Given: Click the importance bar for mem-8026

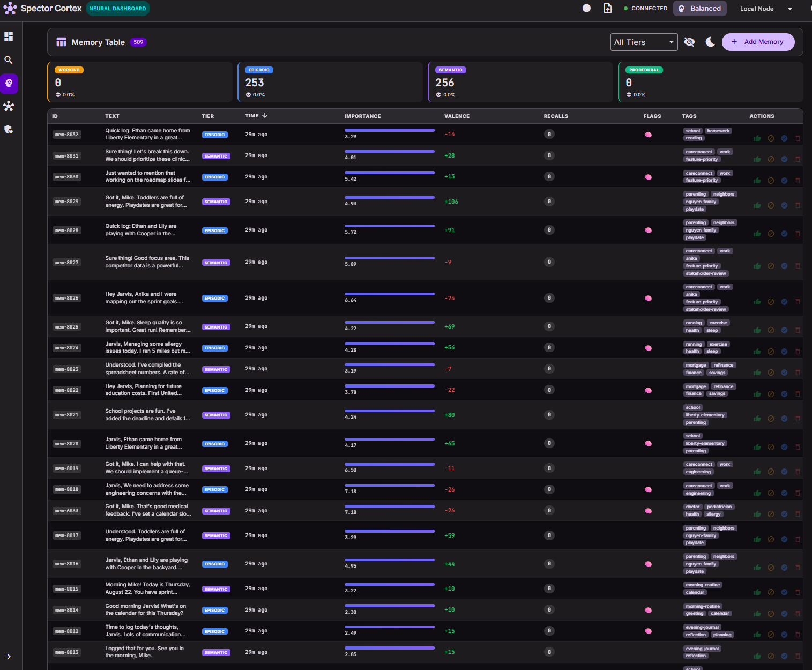Looking at the screenshot, I should coord(390,294).
